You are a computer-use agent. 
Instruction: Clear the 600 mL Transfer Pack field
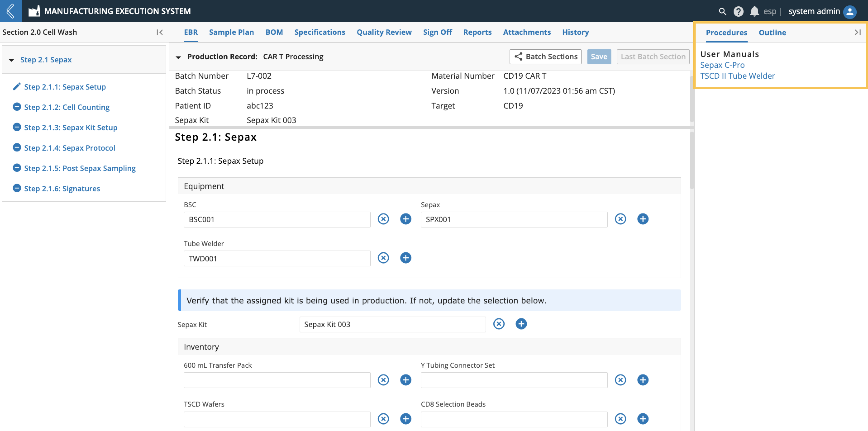(x=383, y=380)
